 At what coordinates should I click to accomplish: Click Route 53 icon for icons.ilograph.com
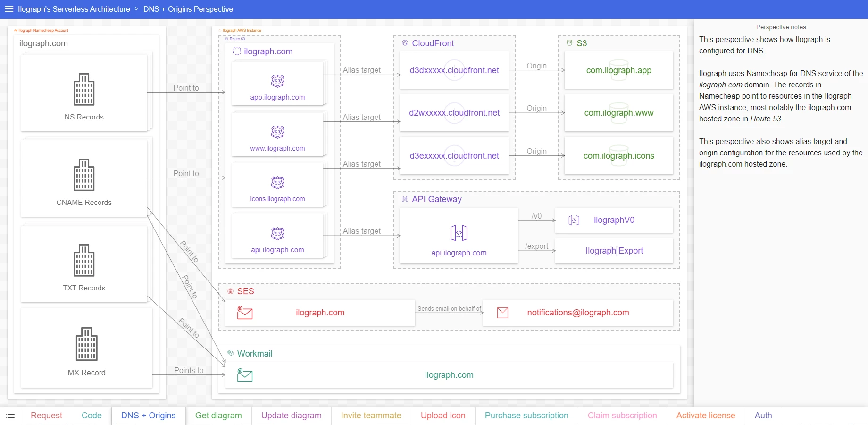tap(278, 183)
